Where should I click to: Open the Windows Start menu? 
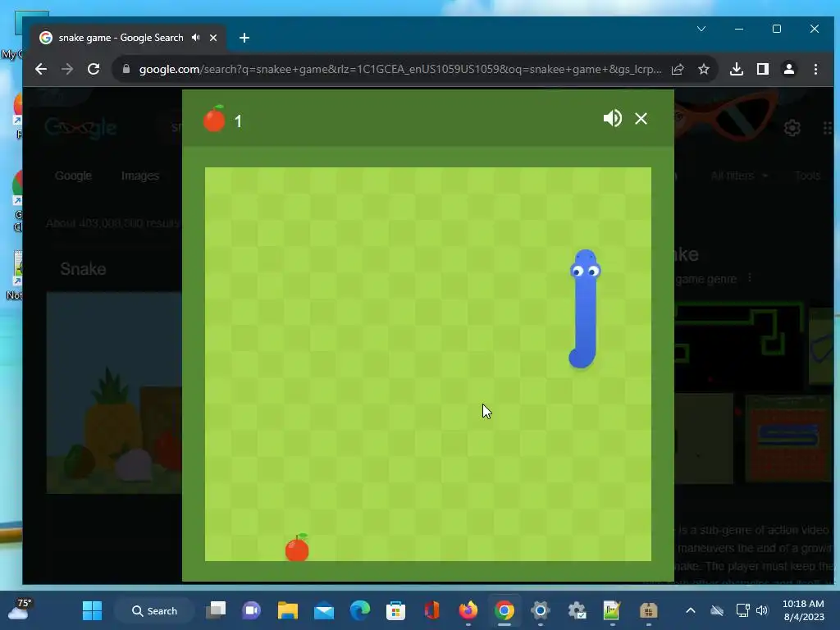pos(92,610)
